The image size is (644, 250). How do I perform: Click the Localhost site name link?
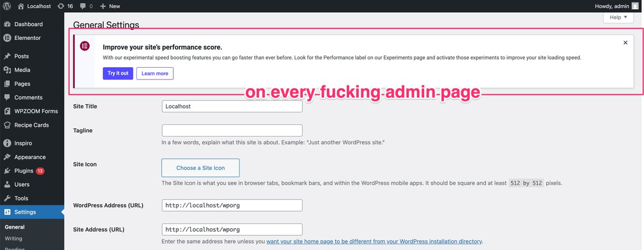pyautogui.click(x=39, y=6)
